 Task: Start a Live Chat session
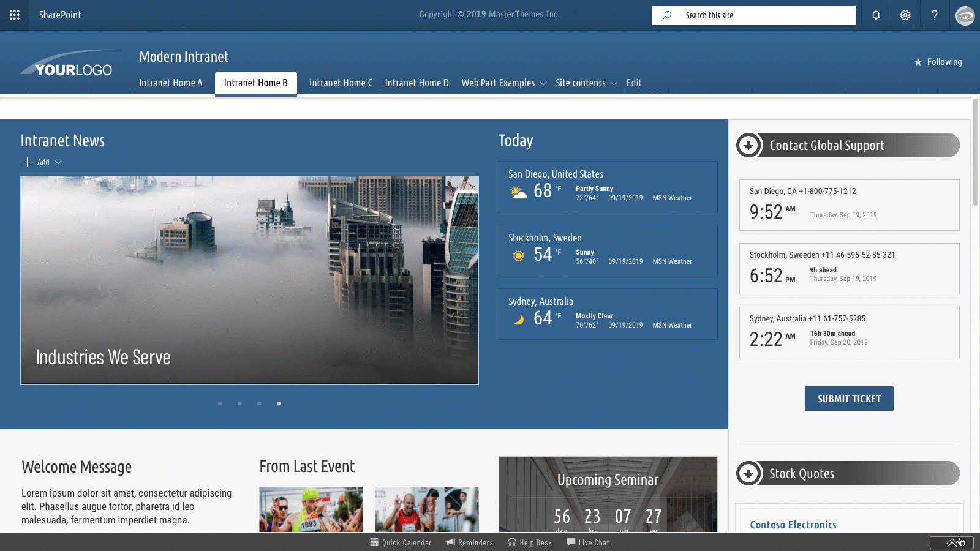tap(587, 542)
